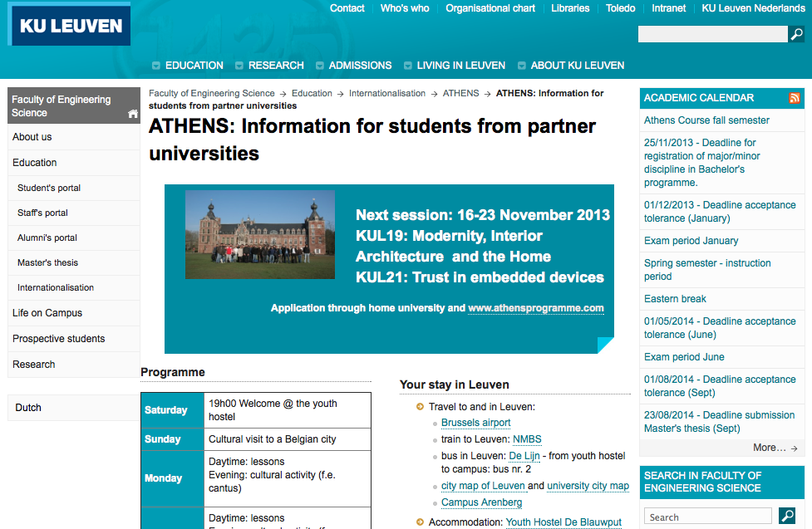The image size is (812, 529).
Task: Open the university city map link
Action: point(588,486)
